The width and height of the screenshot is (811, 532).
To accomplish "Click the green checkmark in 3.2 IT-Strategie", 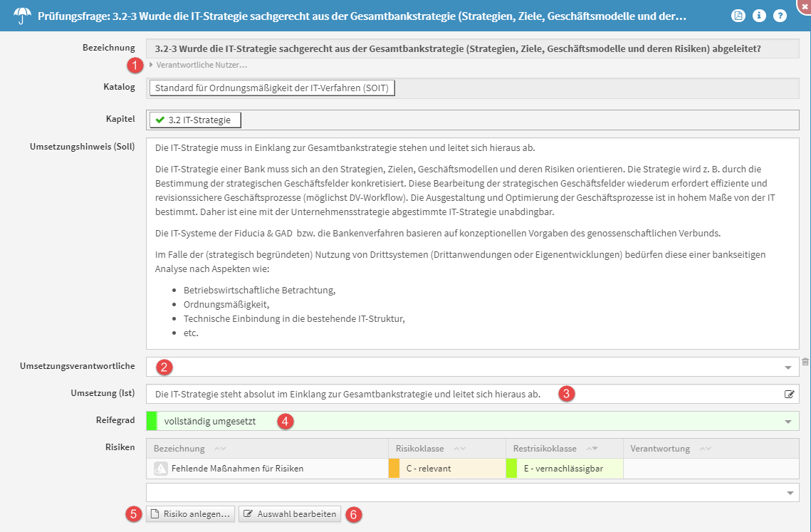I will point(159,120).
